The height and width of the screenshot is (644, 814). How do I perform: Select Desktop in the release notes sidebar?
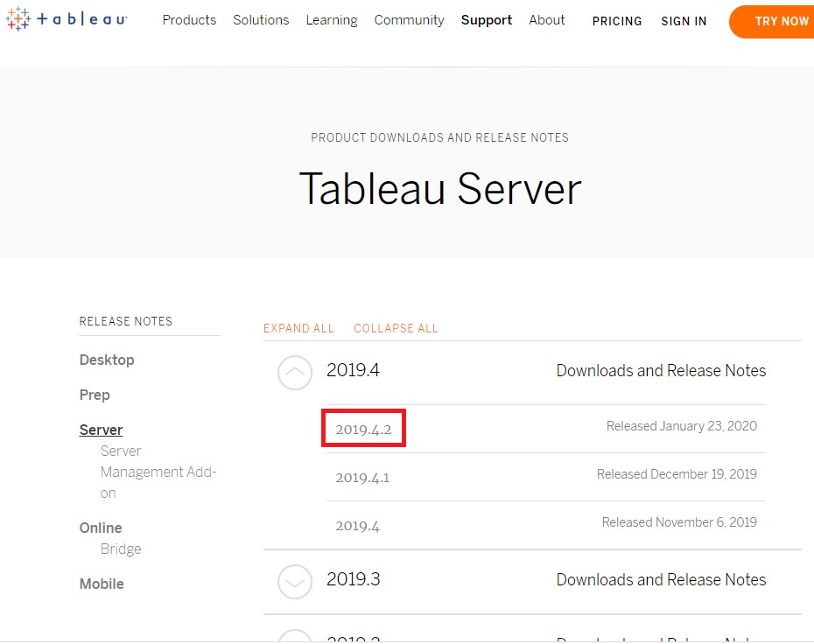(x=107, y=360)
